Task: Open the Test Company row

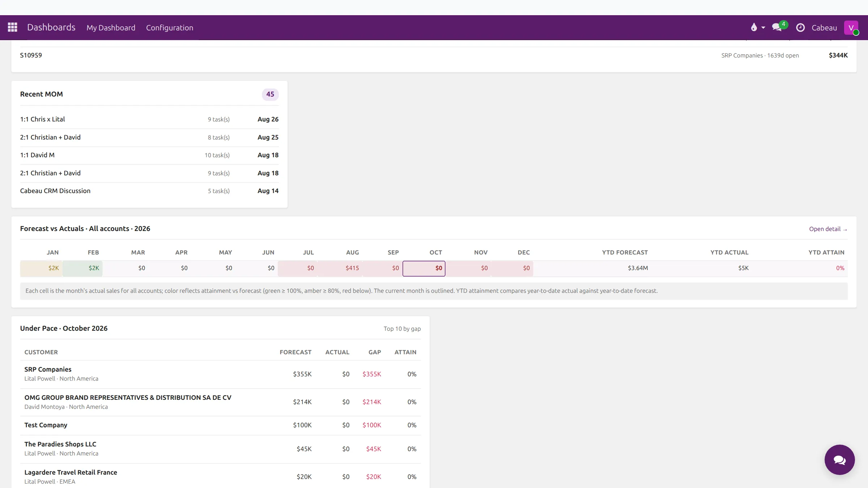Action: (x=221, y=425)
